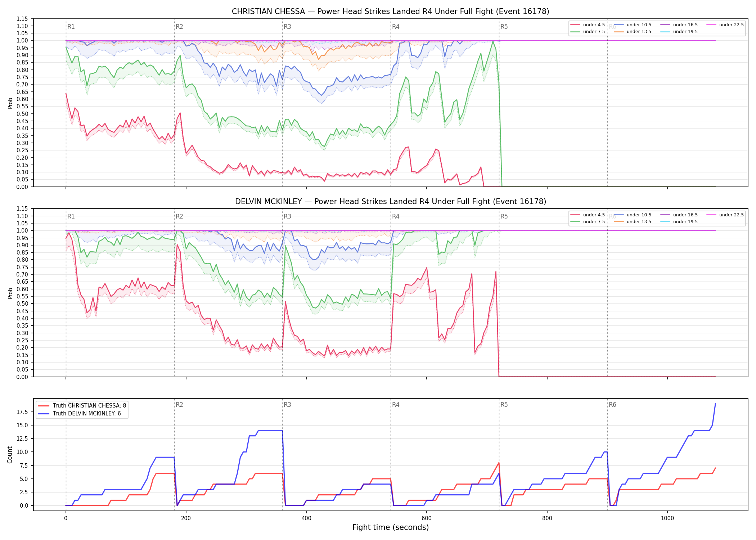756x540 pixels.
Task: Click the 'Count' y-axis label
Action: (x=10, y=455)
